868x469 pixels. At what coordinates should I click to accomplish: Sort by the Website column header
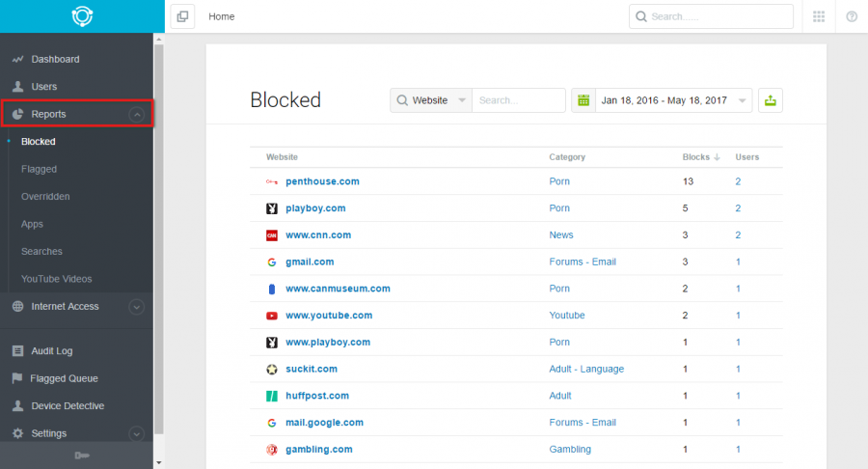pyautogui.click(x=282, y=157)
